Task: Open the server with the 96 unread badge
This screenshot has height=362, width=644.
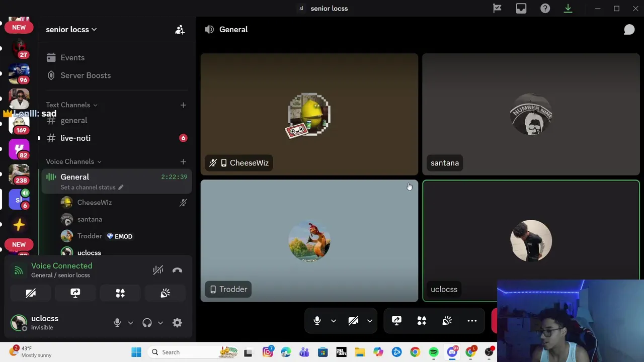Action: click(x=19, y=73)
